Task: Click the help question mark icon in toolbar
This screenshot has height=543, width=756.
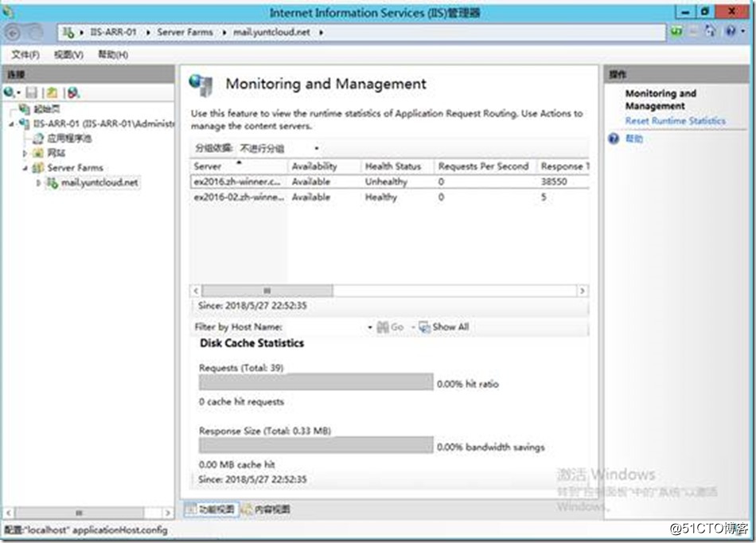Action: point(731,31)
